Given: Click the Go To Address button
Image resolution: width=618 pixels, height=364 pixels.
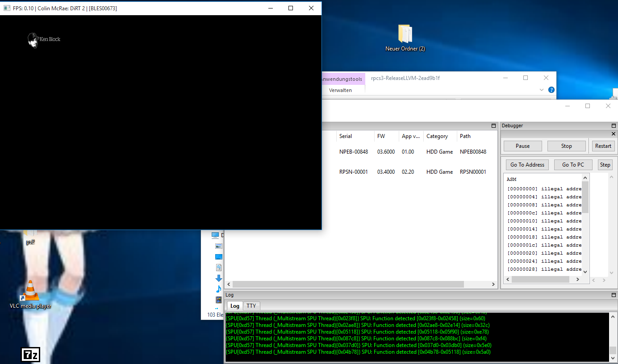Looking at the screenshot, I should 527,165.
